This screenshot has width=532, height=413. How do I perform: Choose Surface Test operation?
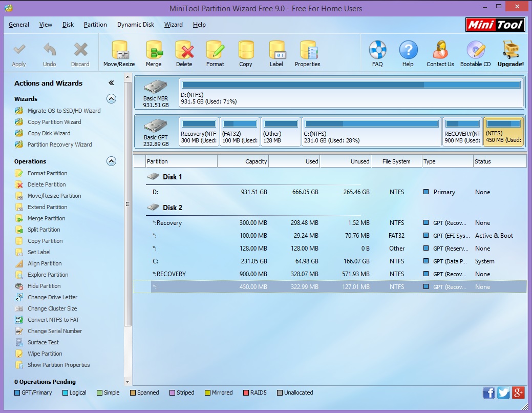click(37, 342)
